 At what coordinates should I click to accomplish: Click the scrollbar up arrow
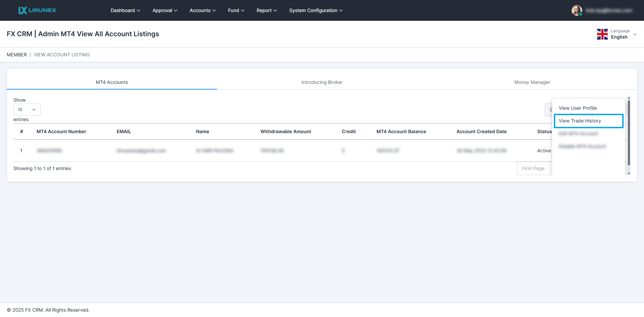629,98
